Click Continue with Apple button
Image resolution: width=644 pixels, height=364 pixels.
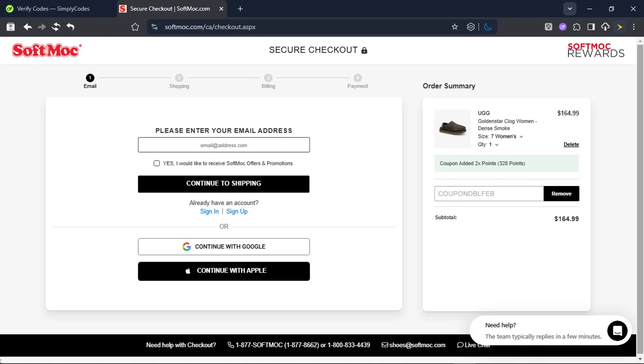click(224, 271)
